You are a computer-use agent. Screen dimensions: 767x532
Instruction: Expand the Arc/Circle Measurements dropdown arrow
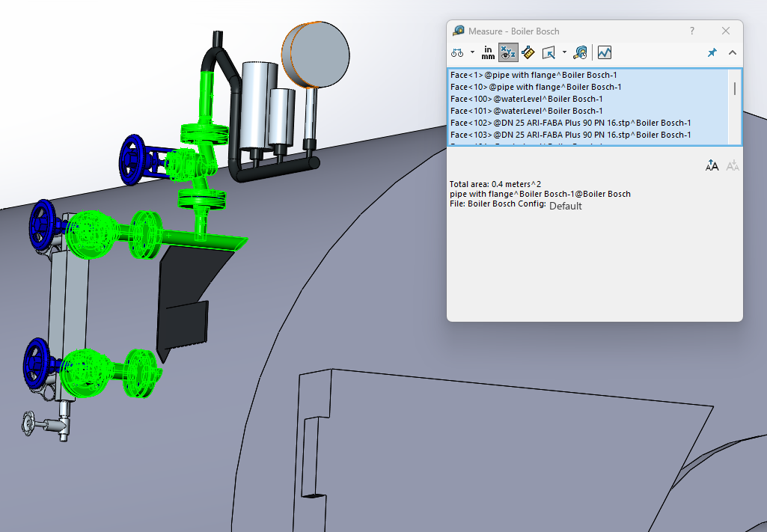pyautogui.click(x=472, y=52)
